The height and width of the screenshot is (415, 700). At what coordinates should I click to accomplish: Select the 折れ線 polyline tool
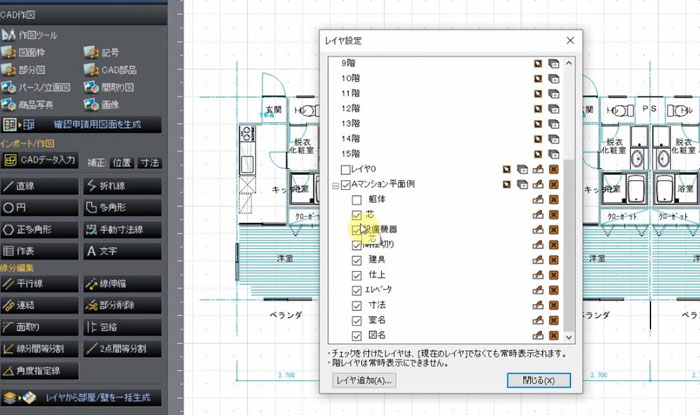[x=122, y=186]
